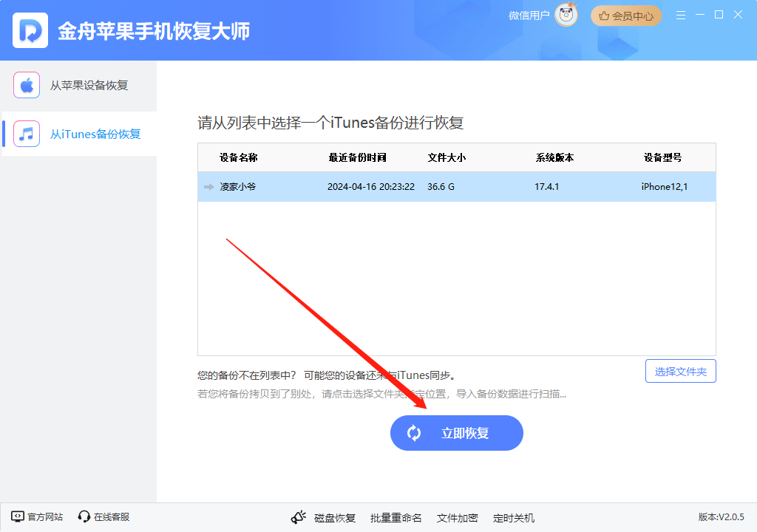Click the 最近备份时间 column header
Image resolution: width=757 pixels, height=532 pixels.
tap(357, 157)
